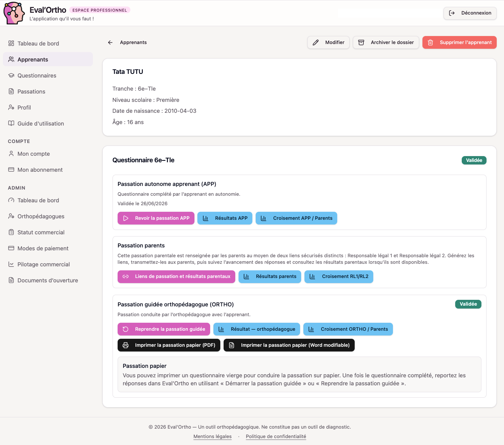Click the document icon on the Word modifiable button

pos(232,345)
